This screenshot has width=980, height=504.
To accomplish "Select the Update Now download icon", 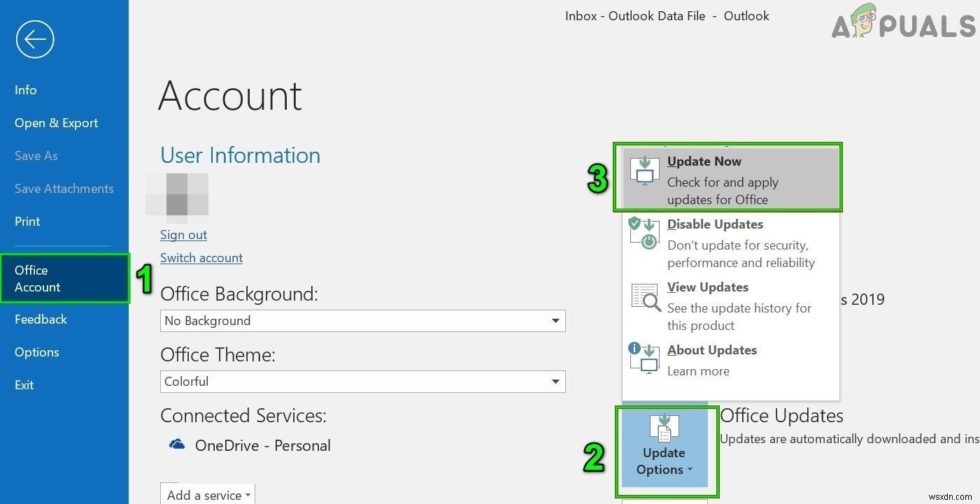I will [644, 170].
